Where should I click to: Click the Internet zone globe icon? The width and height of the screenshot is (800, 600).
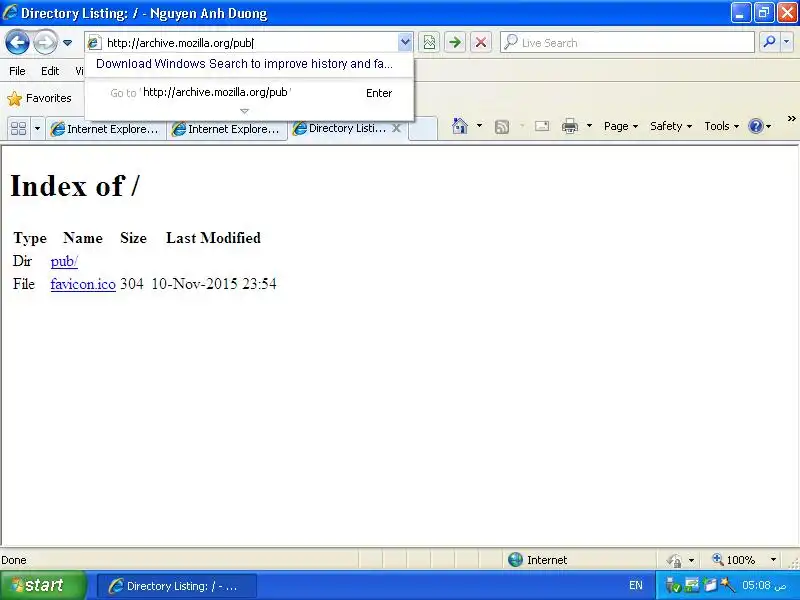pos(515,560)
